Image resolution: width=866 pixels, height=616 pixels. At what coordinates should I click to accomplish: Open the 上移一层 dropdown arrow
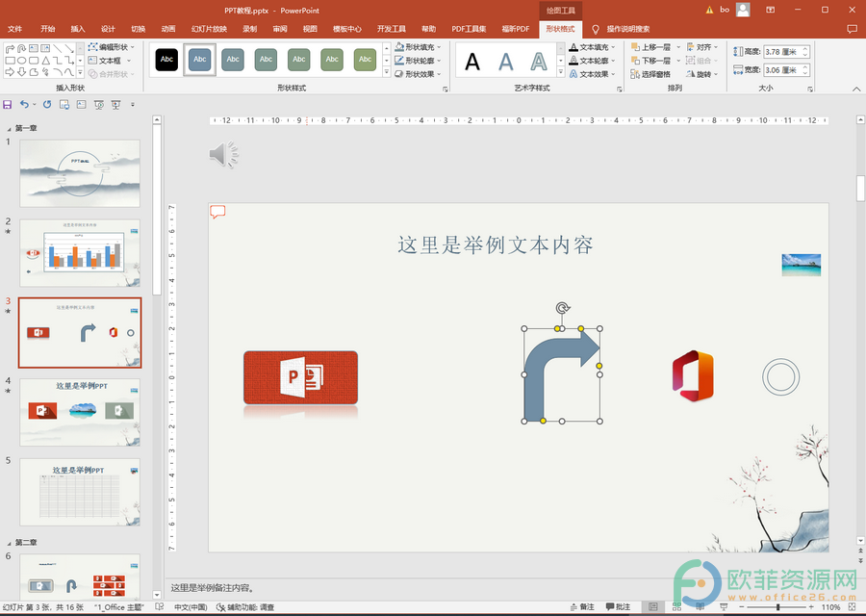(678, 47)
